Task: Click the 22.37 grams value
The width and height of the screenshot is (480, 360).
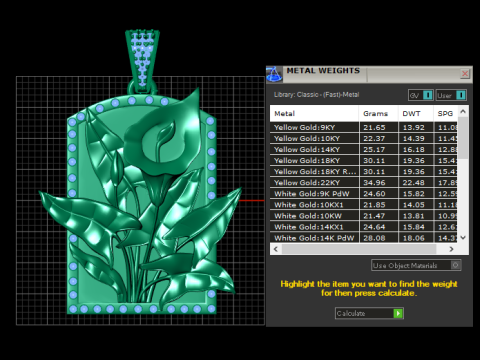Action: (374, 138)
